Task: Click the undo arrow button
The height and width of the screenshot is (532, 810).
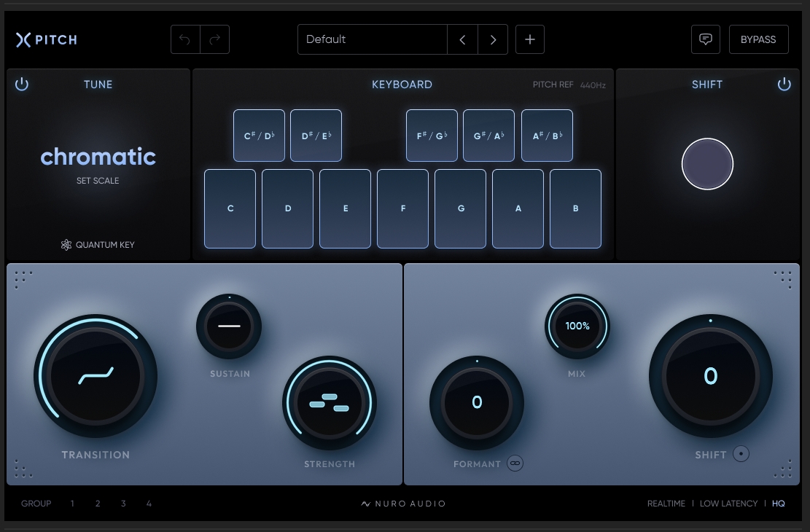Action: click(x=185, y=39)
